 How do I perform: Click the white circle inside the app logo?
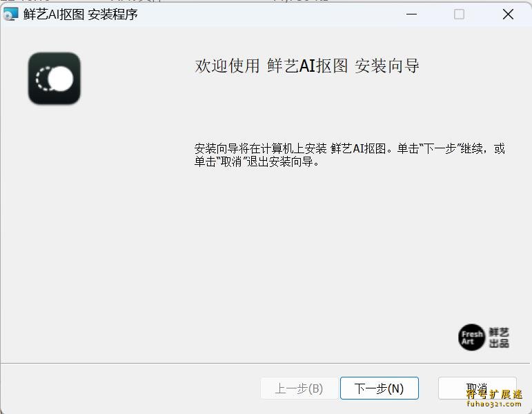(61, 79)
